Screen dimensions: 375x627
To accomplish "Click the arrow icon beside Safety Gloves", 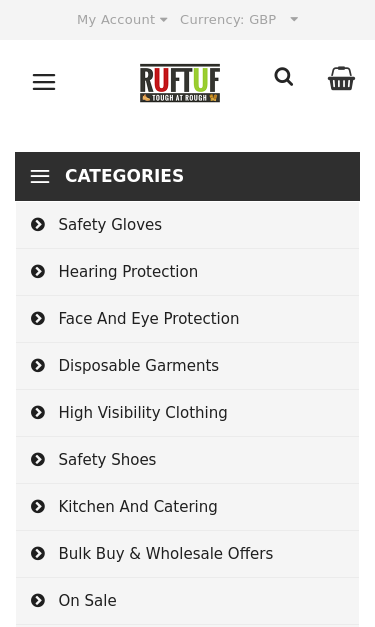I will [38, 225].
